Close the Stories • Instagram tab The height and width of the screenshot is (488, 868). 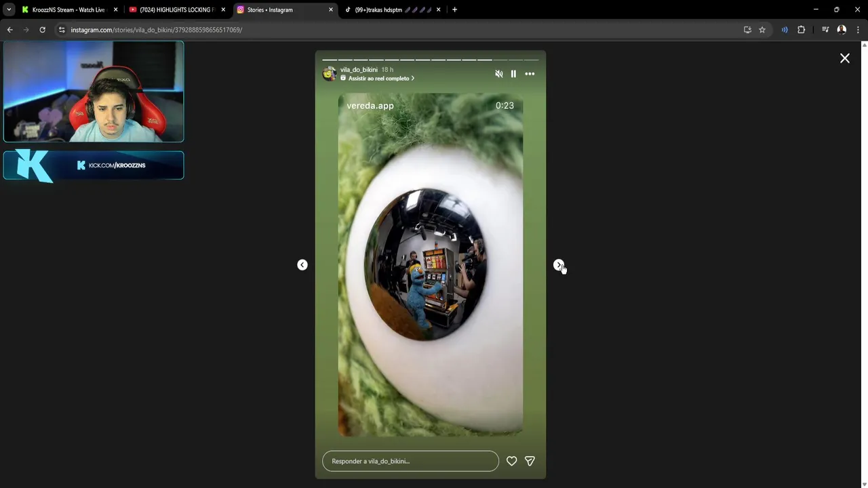(x=331, y=9)
